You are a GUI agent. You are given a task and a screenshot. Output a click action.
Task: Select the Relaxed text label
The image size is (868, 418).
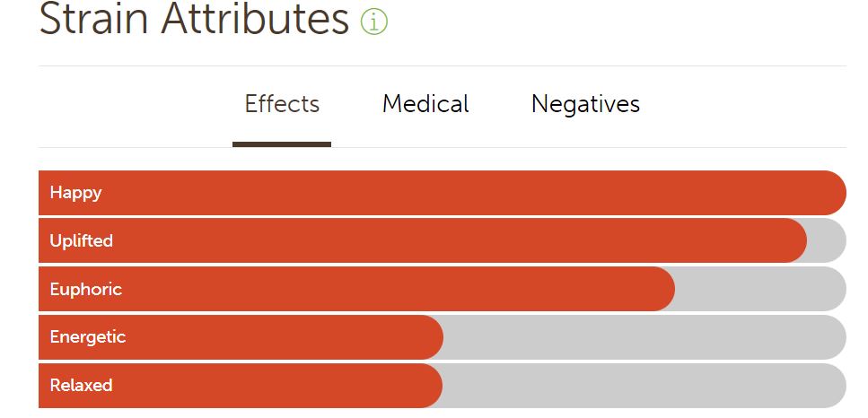tap(81, 386)
